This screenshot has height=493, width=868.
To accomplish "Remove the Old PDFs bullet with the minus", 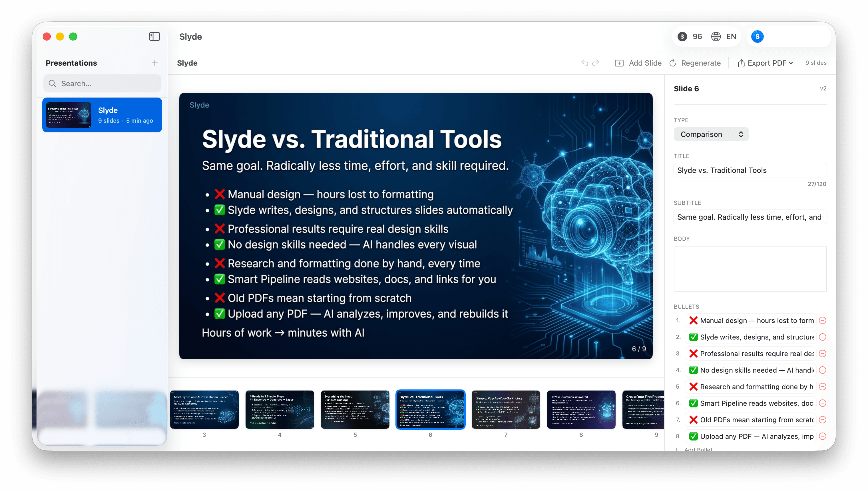I will tap(823, 419).
